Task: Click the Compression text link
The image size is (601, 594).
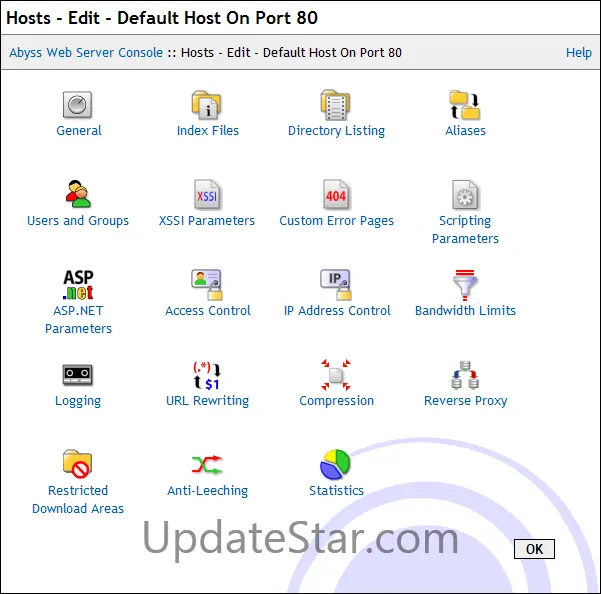Action: 337,401
